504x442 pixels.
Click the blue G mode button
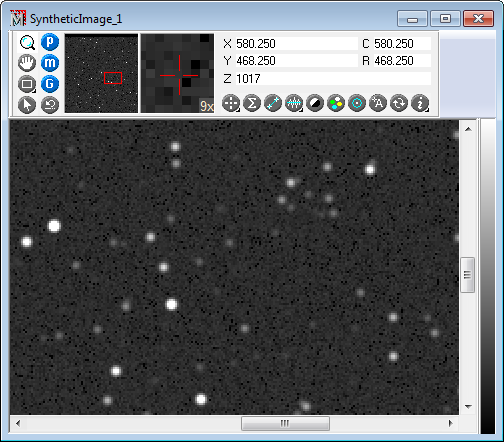(50, 84)
